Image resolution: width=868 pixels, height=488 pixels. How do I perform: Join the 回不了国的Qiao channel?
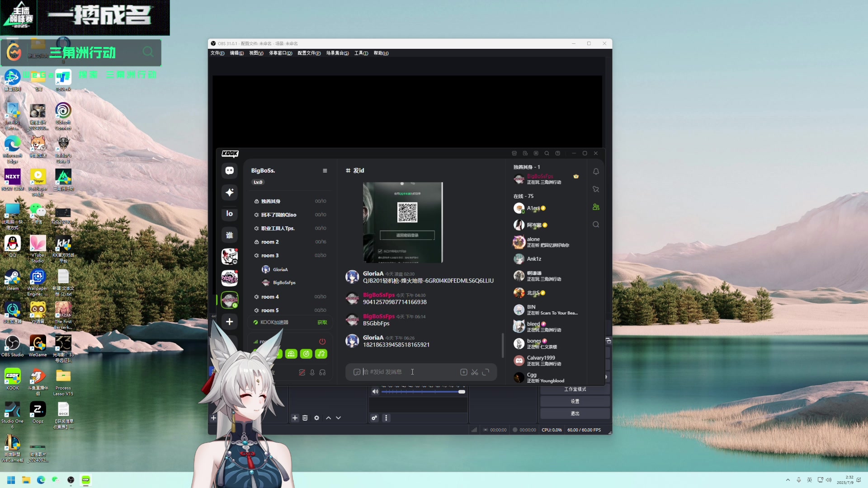(290, 215)
